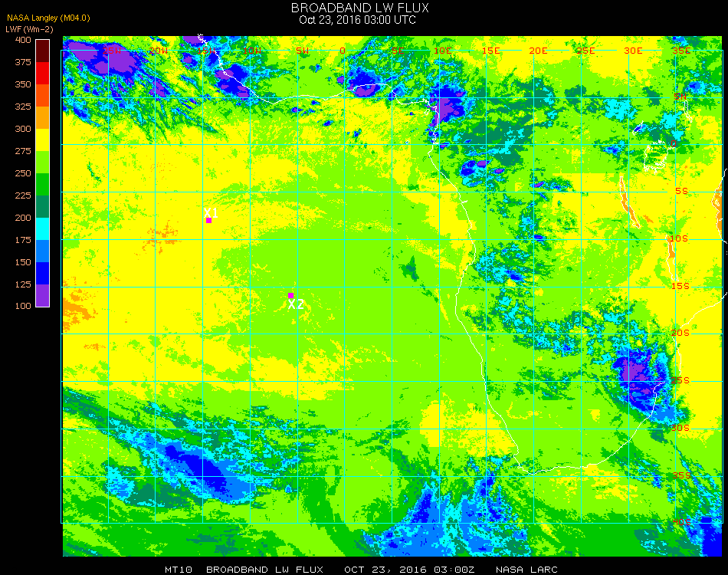The width and height of the screenshot is (728, 575).
Task: Click the LWF (Wm-2) units label
Action: pos(29,29)
